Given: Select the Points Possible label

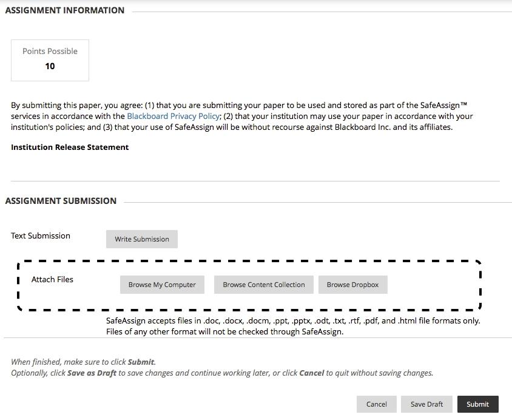Looking at the screenshot, I should coord(50,52).
